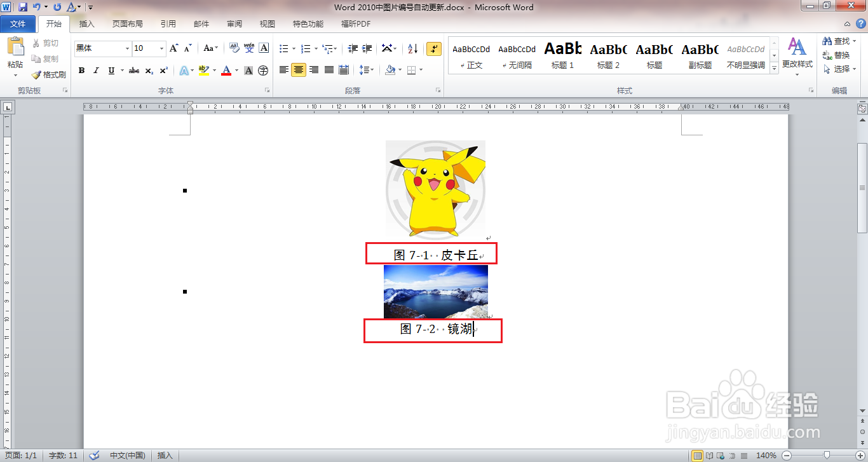Apply the 正文 normal style
868x462 pixels.
471,55
